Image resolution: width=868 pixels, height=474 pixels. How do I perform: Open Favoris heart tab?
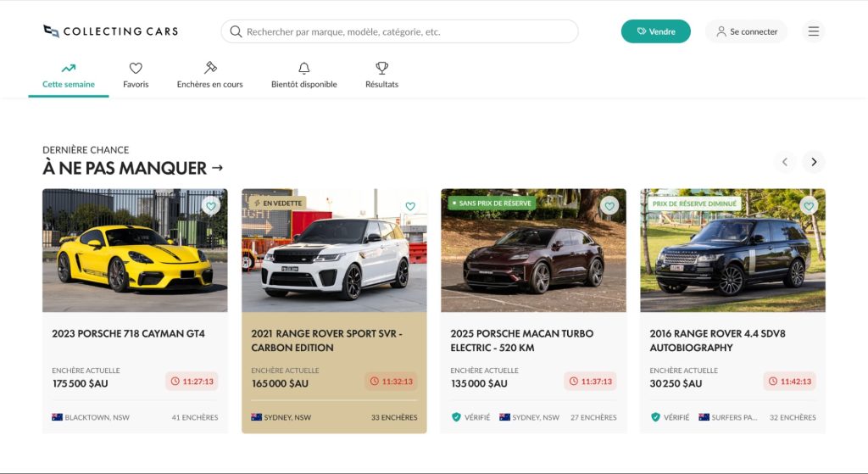coord(136,75)
